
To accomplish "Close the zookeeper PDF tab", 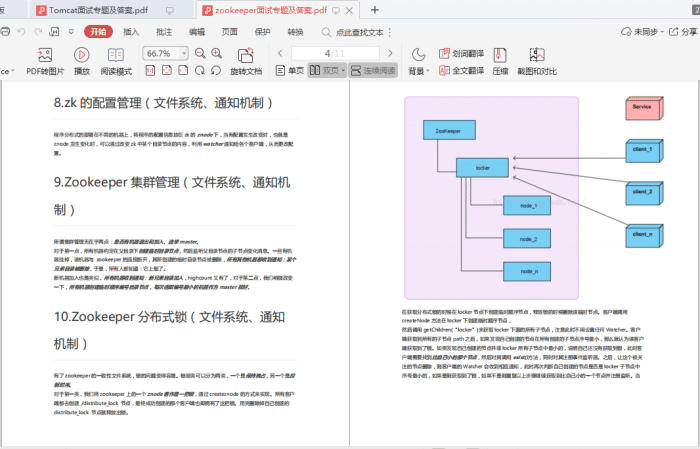I will point(350,10).
